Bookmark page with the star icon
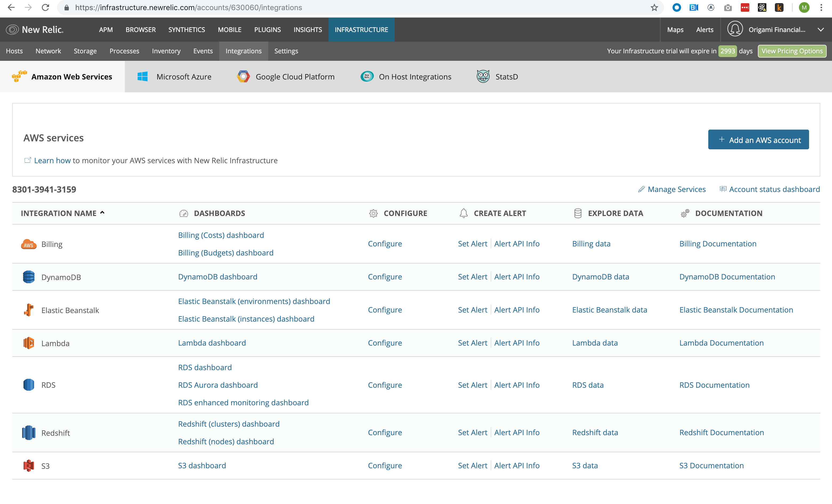This screenshot has width=832, height=504. point(654,7)
